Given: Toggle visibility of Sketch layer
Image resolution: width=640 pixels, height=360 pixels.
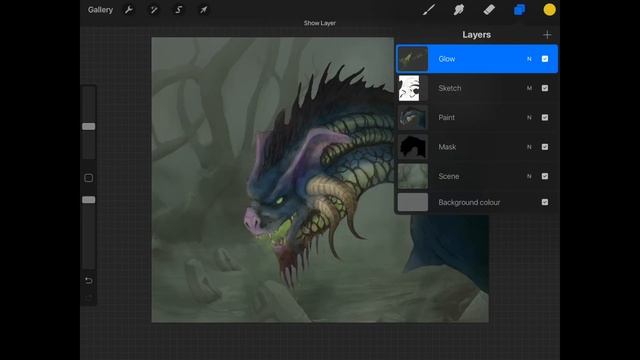Looking at the screenshot, I should tap(545, 88).
